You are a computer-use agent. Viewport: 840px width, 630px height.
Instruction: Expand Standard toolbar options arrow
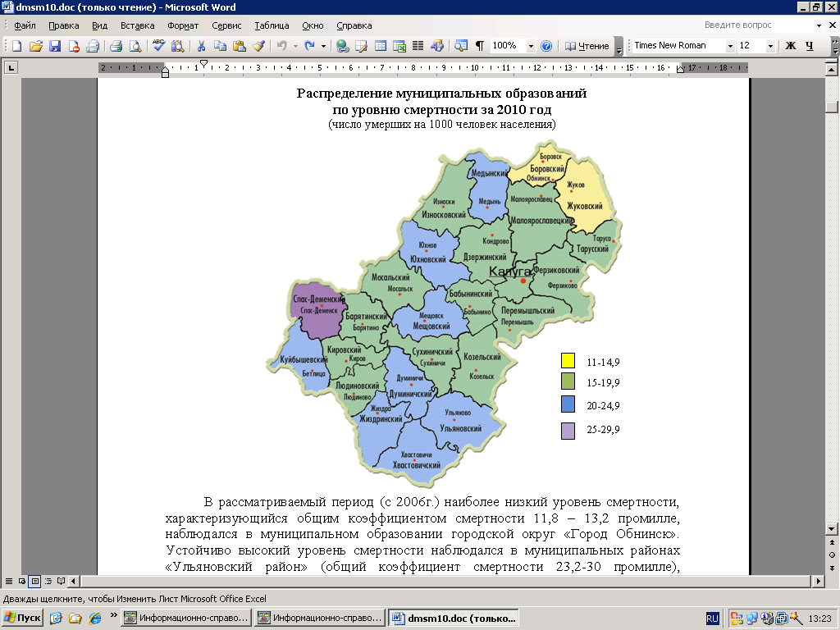click(619, 47)
